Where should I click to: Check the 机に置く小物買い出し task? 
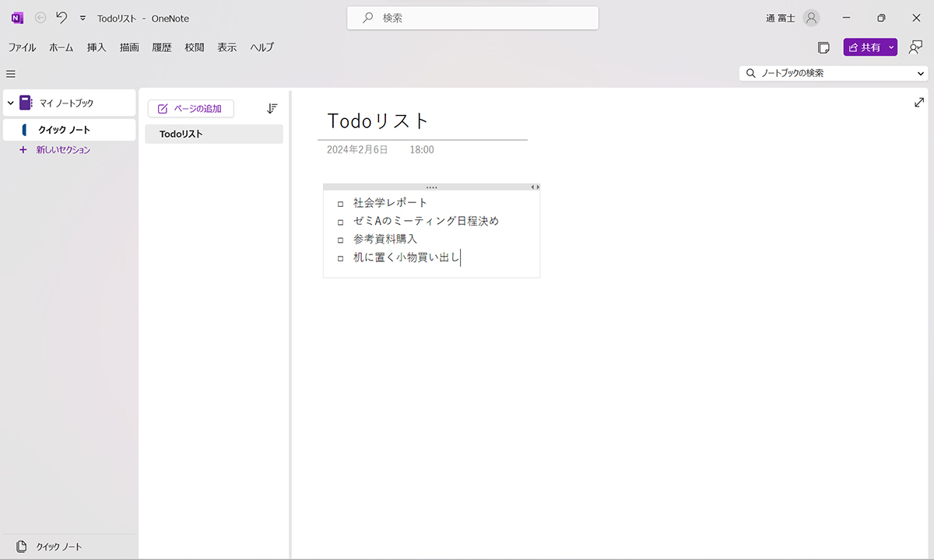click(340, 257)
